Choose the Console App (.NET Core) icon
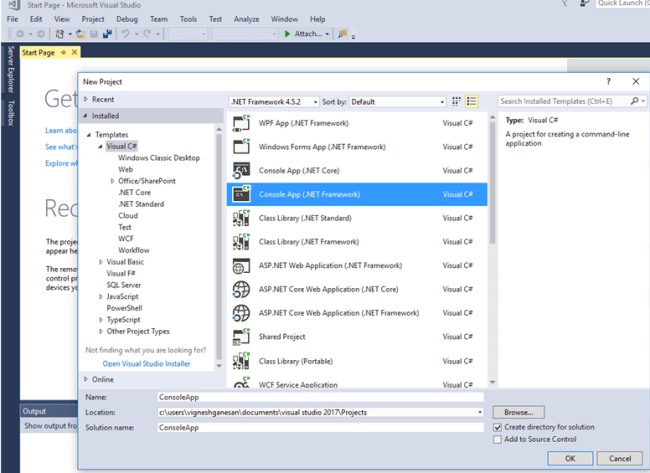Image resolution: width=650 pixels, height=473 pixels. tap(241, 170)
